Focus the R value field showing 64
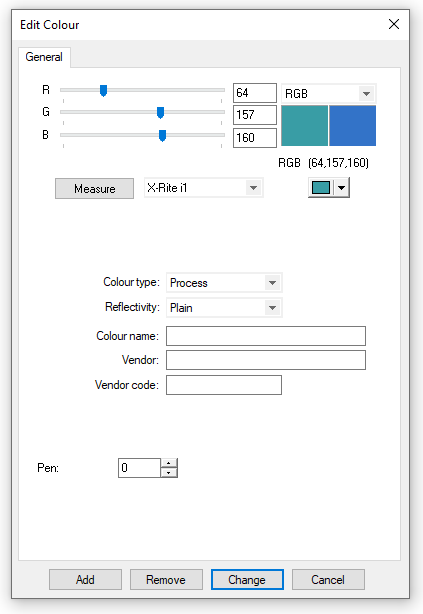 (x=255, y=93)
